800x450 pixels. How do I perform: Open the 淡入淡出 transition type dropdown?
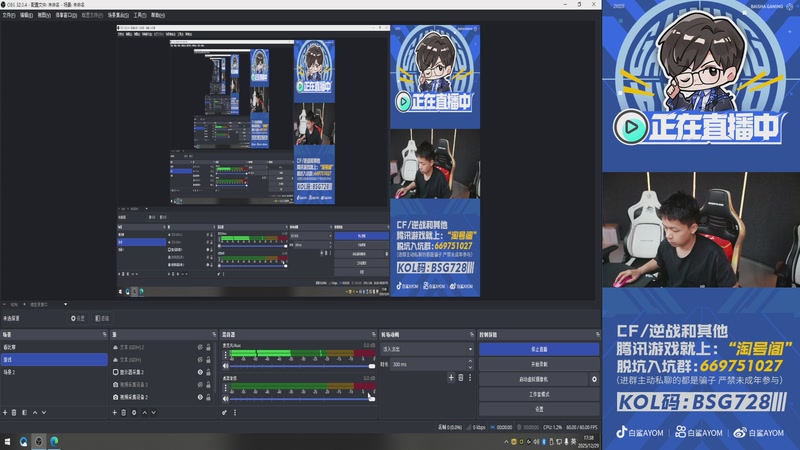[x=427, y=349]
